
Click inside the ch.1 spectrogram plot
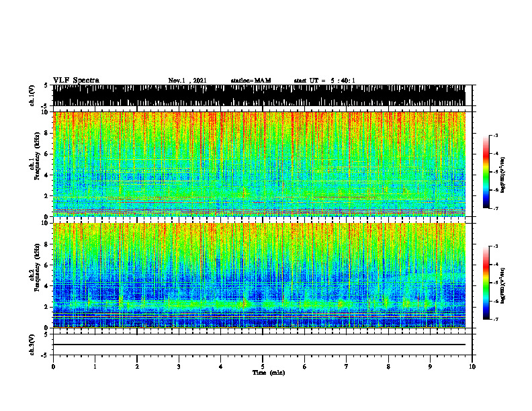[259, 164]
